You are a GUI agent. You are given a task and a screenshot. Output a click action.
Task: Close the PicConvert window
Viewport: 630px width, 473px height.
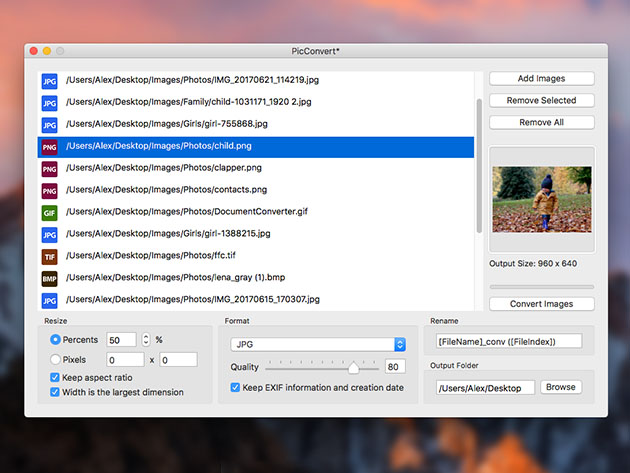coord(34,51)
